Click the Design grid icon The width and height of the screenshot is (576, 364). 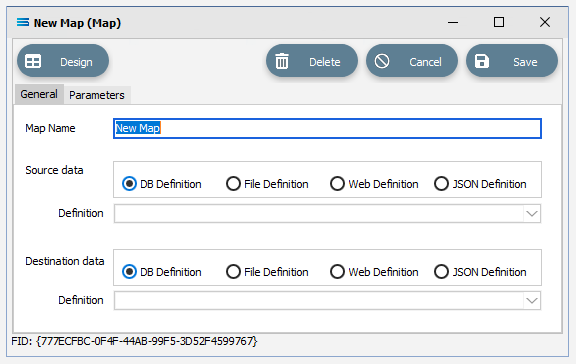click(x=33, y=61)
